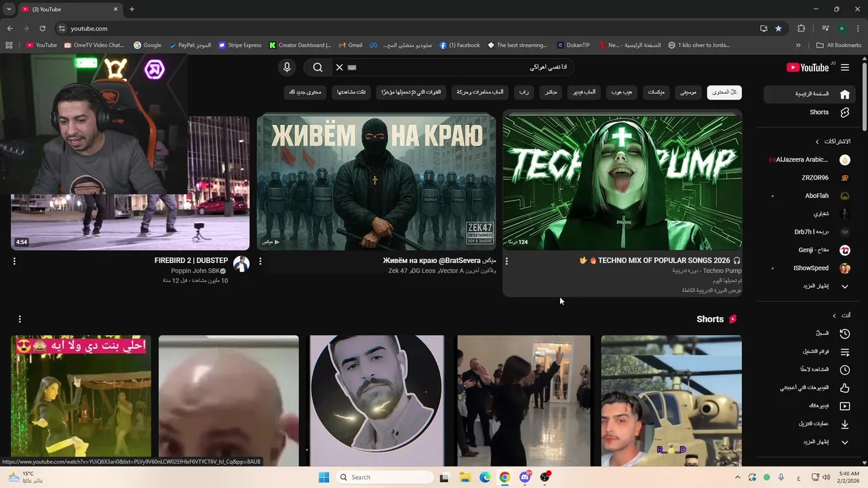
Task: Select the Rap (راب) filter chip
Action: pyautogui.click(x=524, y=92)
